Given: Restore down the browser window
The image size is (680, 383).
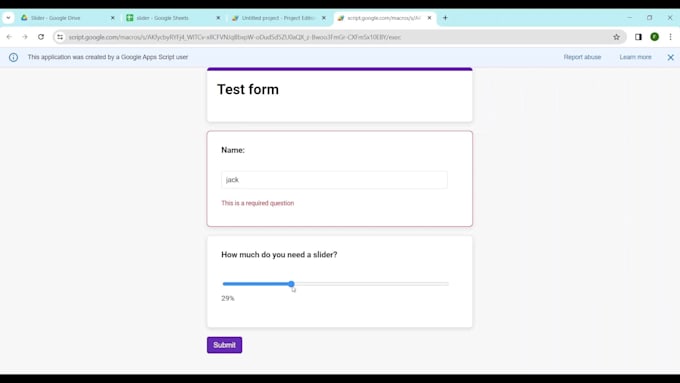Looking at the screenshot, I should 649,18.
